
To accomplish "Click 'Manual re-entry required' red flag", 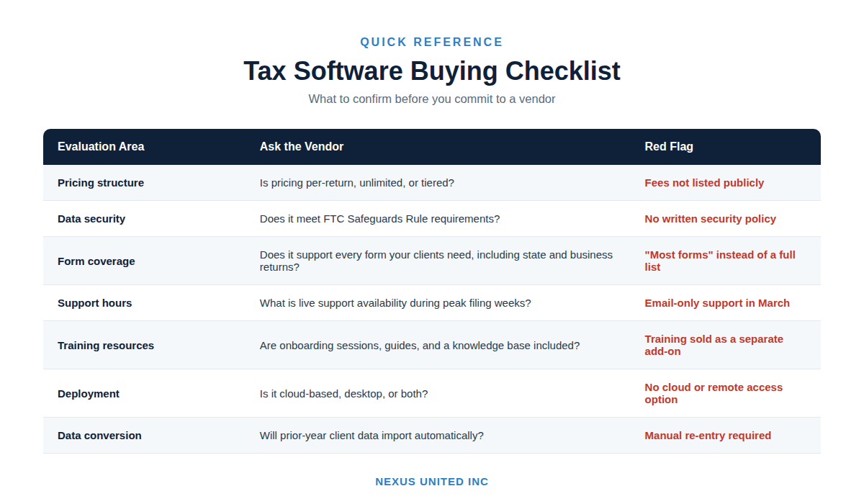I will [708, 436].
